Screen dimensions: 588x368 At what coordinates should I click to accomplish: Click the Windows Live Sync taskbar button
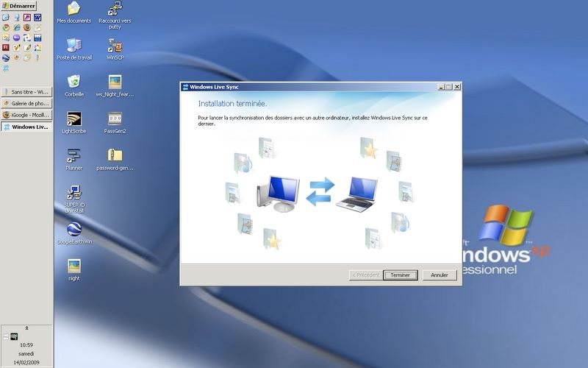[26, 127]
